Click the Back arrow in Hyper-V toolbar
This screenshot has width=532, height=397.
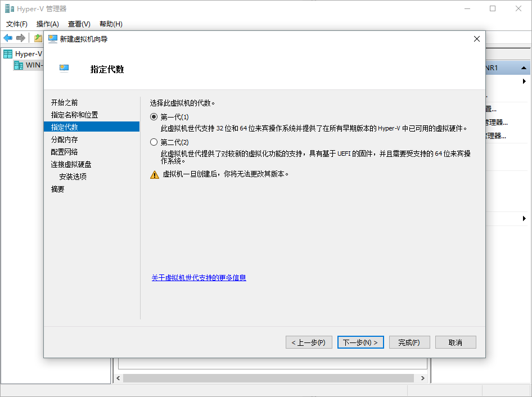[8, 38]
